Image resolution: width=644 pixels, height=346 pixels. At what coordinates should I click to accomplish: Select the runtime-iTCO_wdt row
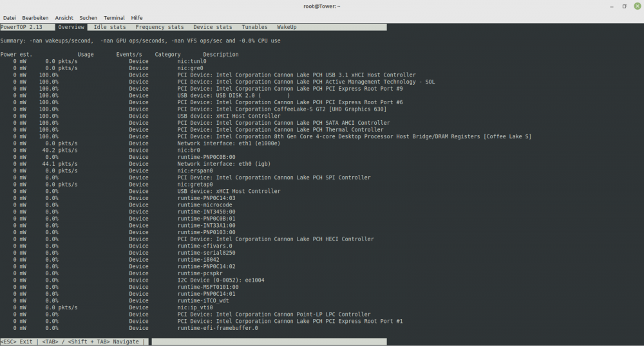121,300
